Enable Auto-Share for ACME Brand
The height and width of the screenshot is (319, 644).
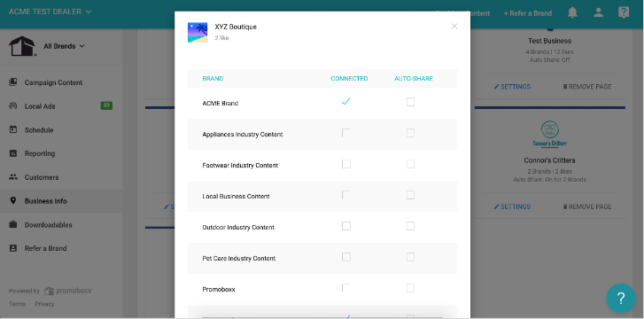(410, 102)
